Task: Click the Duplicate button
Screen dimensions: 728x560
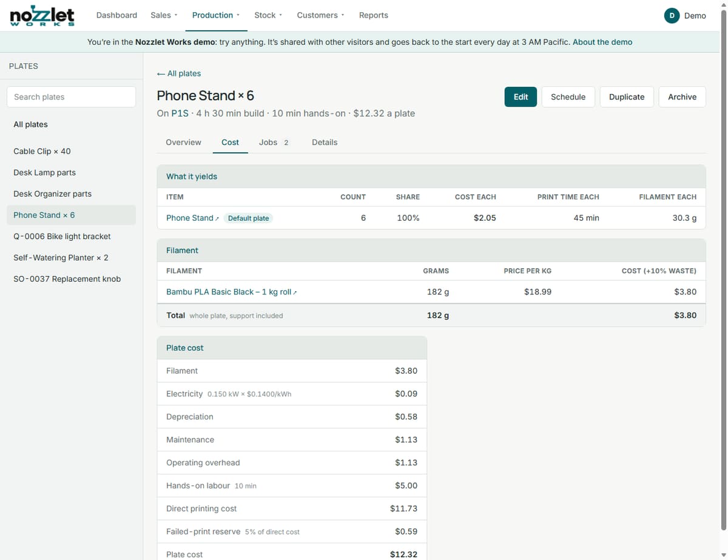Action: [x=627, y=97]
